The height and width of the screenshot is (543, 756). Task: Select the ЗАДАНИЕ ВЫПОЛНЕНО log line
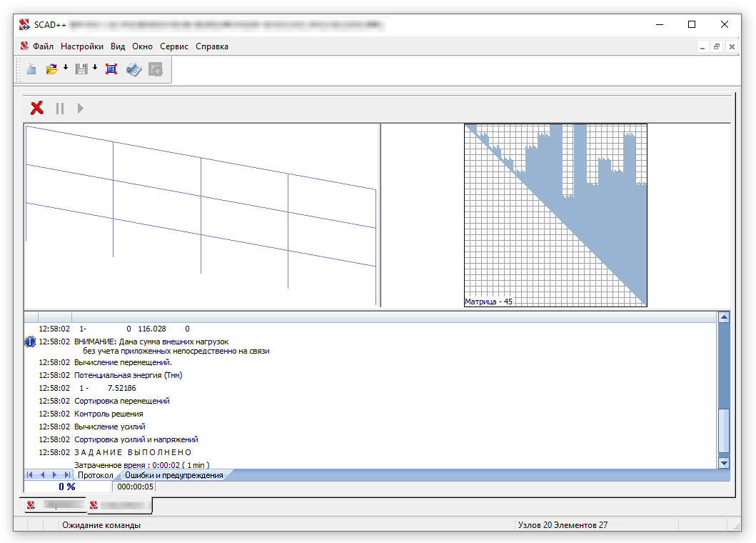tap(133, 452)
